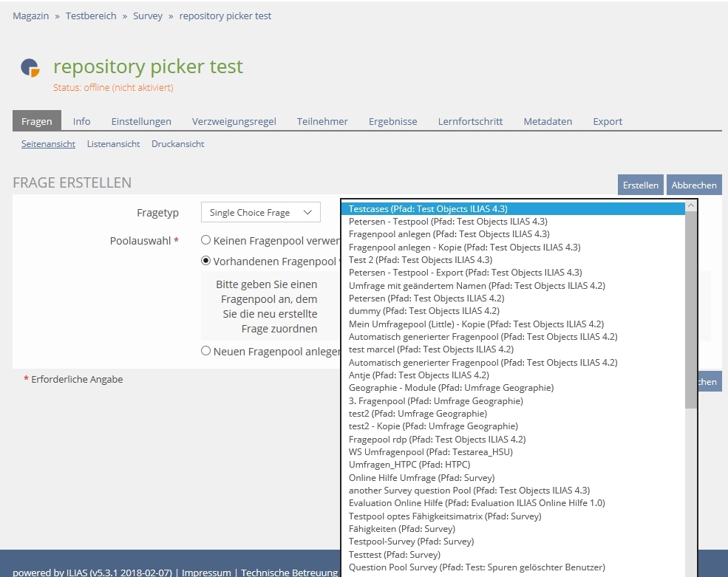This screenshot has width=728, height=577.
Task: Go to the Lernfortschritt tab
Action: 470,121
